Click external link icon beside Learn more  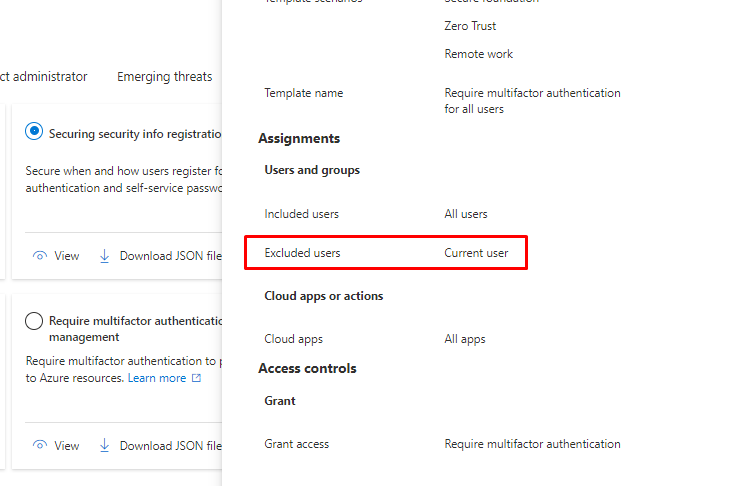196,379
